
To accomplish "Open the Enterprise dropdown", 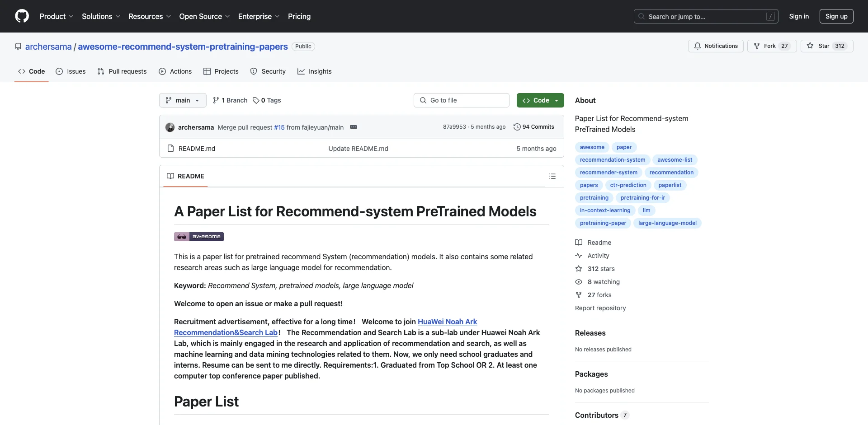I will (x=259, y=16).
